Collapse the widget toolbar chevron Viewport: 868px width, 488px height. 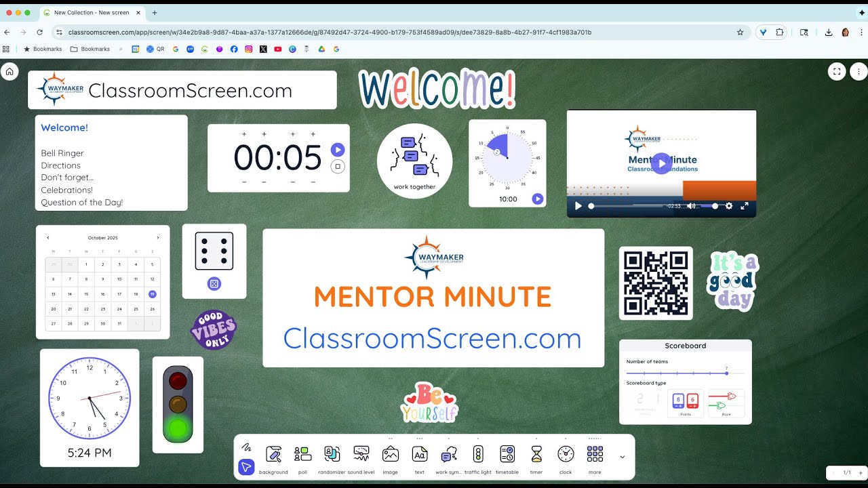click(623, 457)
